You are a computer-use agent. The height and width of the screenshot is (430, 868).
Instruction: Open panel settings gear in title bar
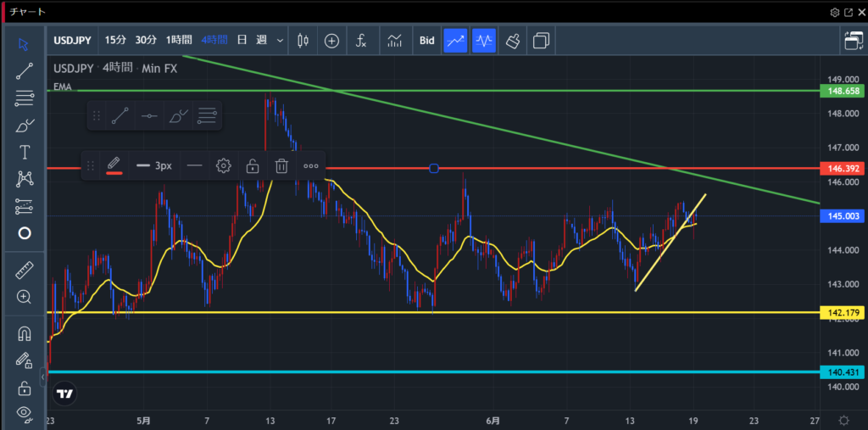[834, 12]
